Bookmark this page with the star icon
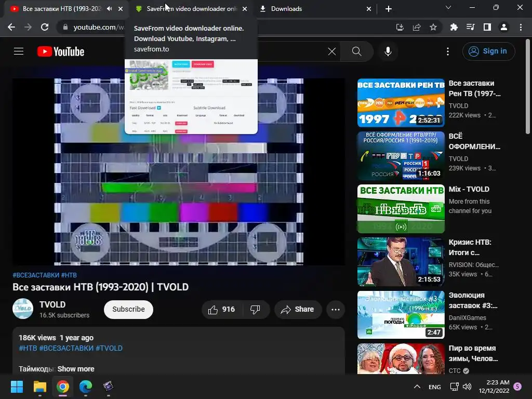 pyautogui.click(x=433, y=27)
